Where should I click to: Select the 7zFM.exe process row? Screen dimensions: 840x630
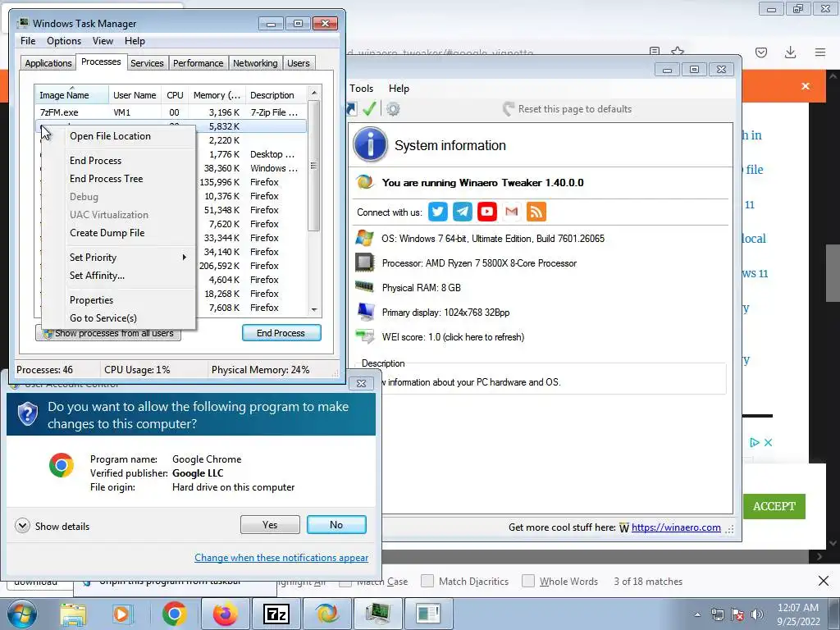tap(171, 112)
